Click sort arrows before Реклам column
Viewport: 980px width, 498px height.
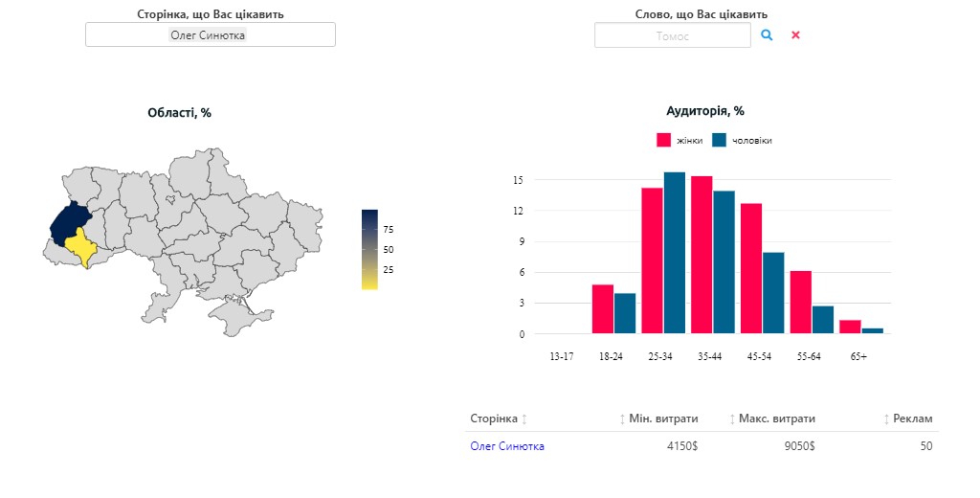(886, 419)
